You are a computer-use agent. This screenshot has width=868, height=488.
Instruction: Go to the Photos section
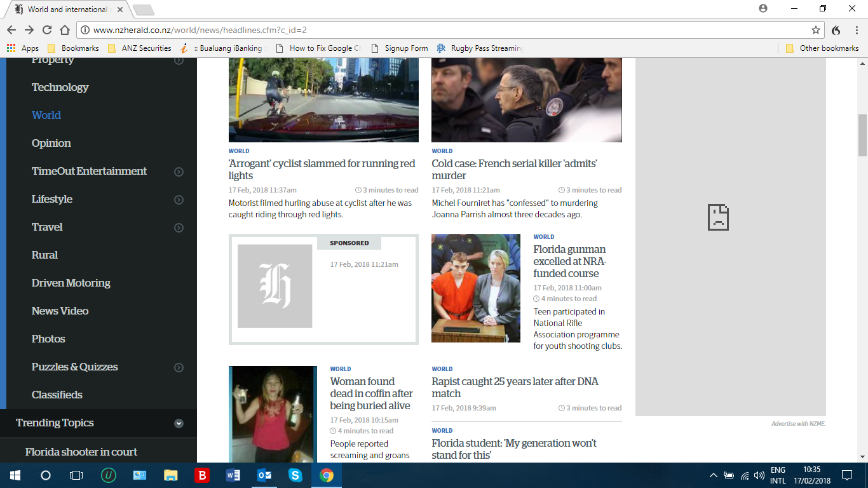coord(48,339)
